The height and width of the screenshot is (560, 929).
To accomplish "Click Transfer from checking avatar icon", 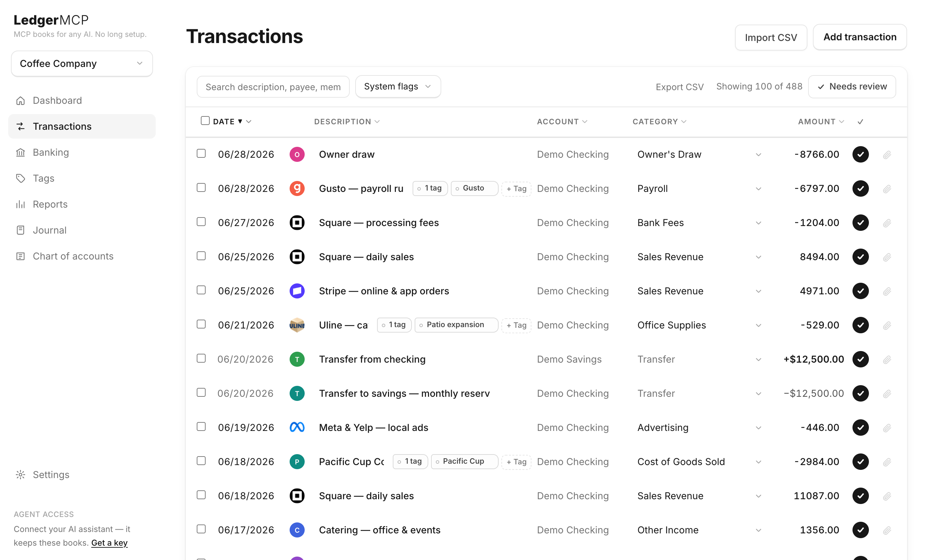I will [x=297, y=359].
